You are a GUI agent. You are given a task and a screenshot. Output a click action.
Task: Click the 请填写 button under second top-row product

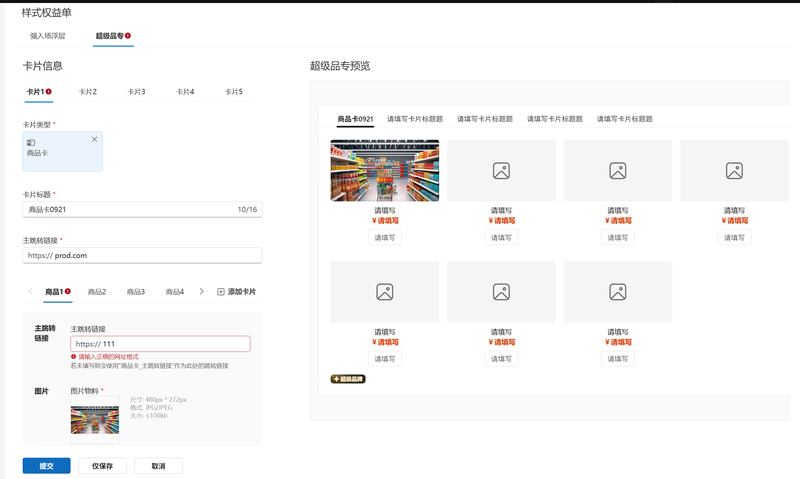tap(501, 237)
